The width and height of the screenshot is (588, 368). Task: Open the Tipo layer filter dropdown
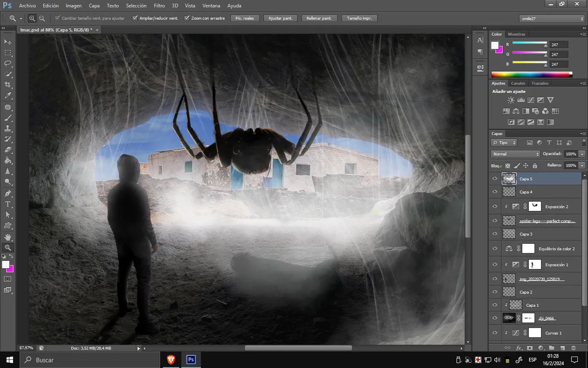point(504,143)
